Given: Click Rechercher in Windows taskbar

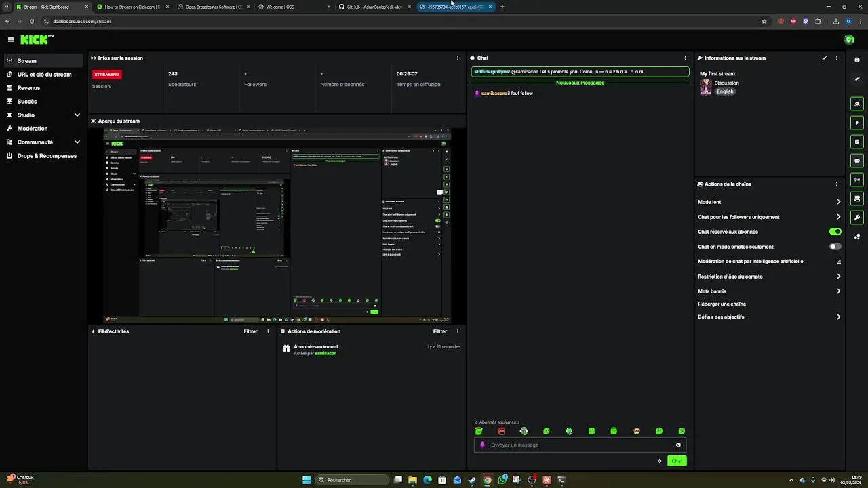Looking at the screenshot, I should [353, 480].
